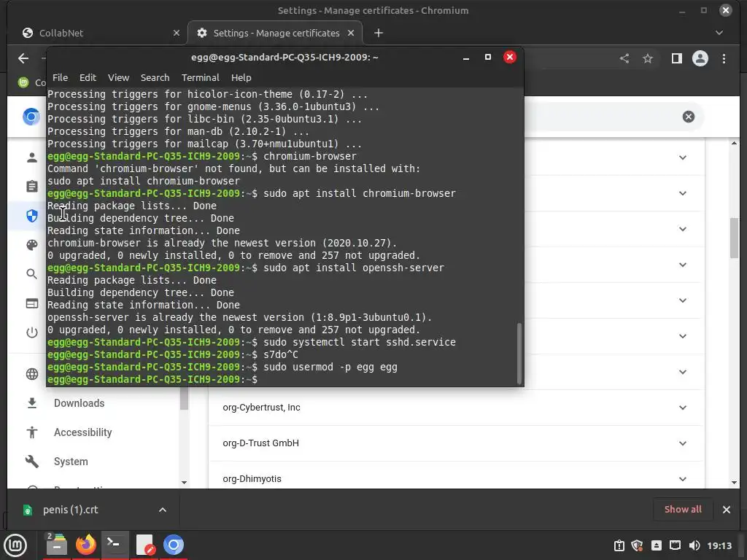Open the terminal View menu
Viewport: 747px width, 560px height.
tap(118, 77)
